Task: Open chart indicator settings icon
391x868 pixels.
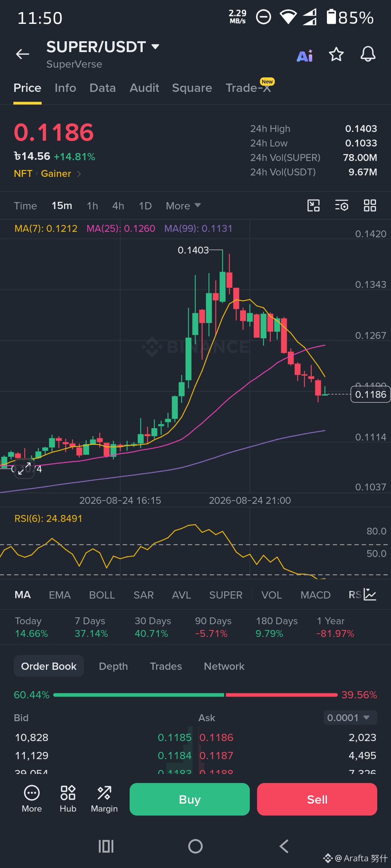Action: [x=341, y=205]
